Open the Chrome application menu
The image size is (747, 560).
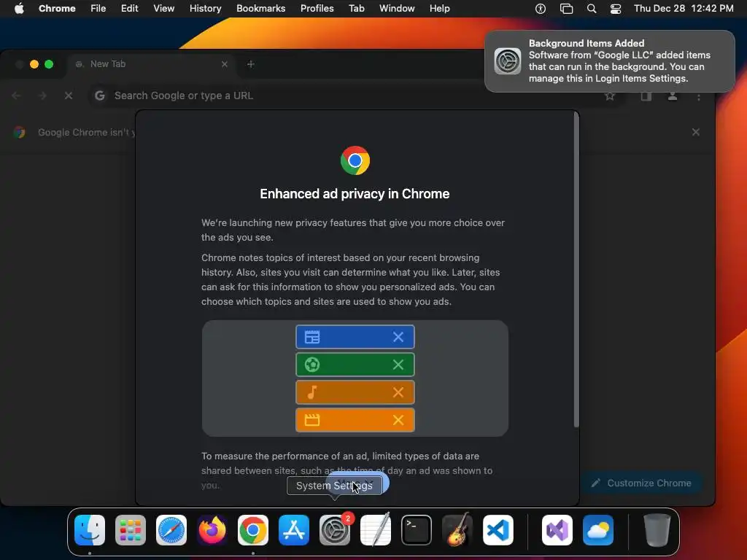coord(57,9)
